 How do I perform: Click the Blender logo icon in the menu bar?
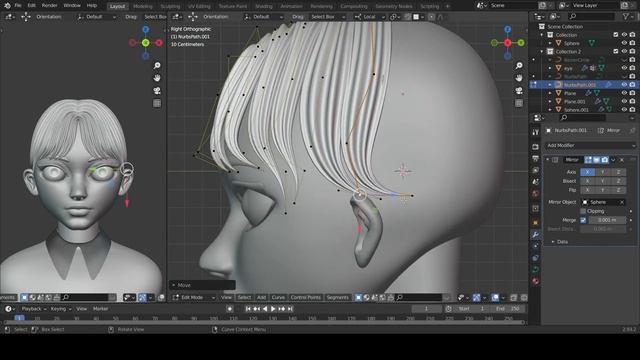pyautogui.click(x=7, y=6)
